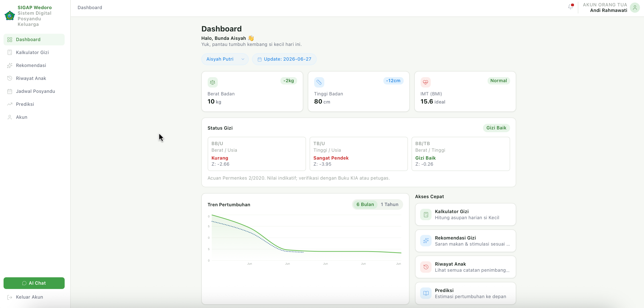Screen dimensions: 644x308
Task: Open Akun from sidebar menu
Action: pos(34,117)
